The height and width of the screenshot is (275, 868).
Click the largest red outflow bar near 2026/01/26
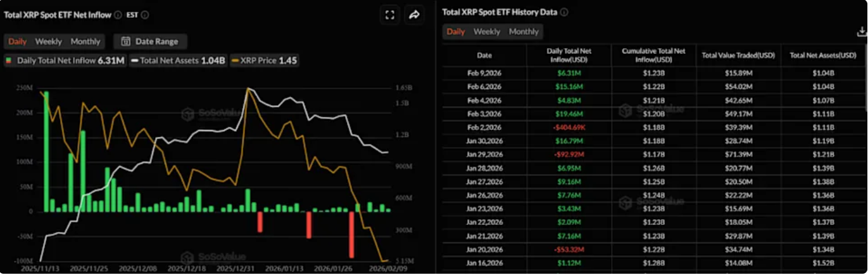point(351,234)
